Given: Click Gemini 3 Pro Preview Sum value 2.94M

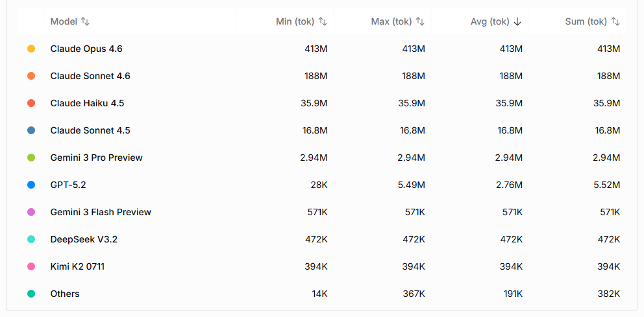Looking at the screenshot, I should tap(606, 158).
